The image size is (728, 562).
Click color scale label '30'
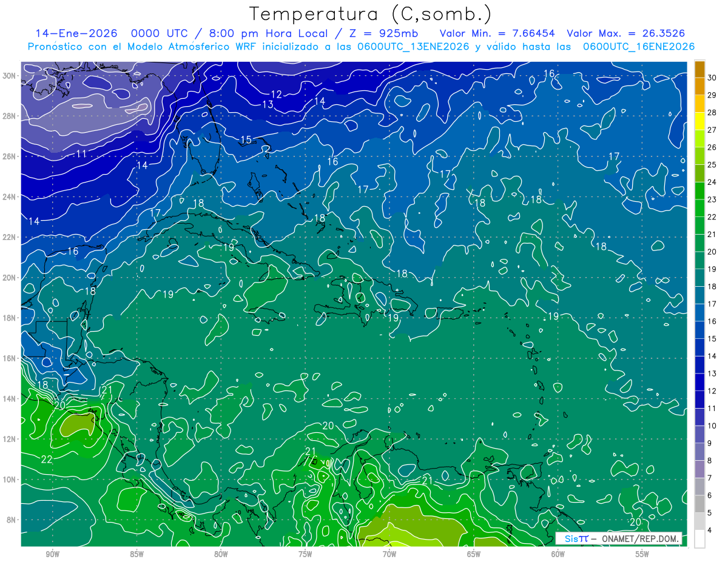712,78
